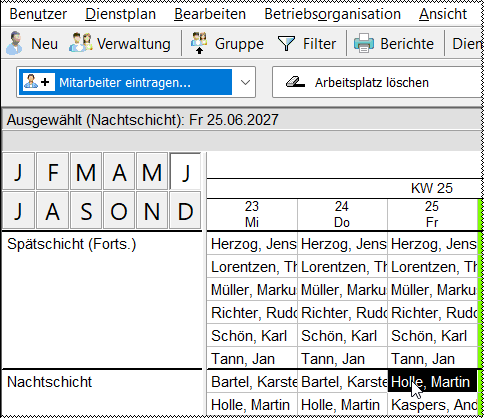484x418 pixels.
Task: Open the Betriebsorganisation menu
Action: click(332, 14)
